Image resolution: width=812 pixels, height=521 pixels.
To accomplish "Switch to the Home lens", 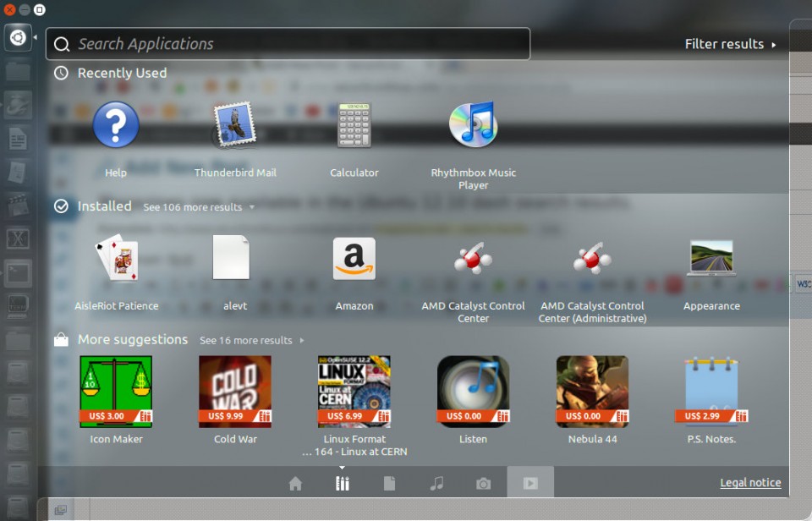I will coord(295,483).
